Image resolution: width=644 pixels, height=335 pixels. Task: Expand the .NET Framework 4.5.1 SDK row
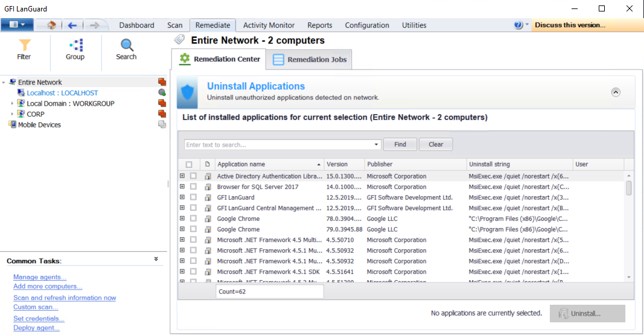[182, 272]
